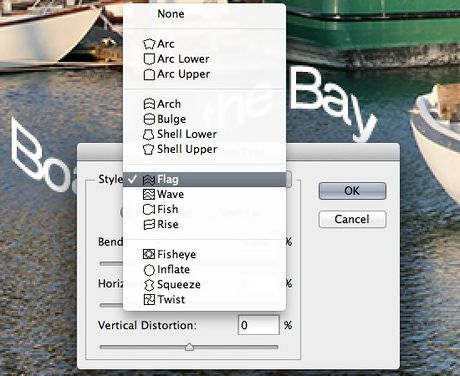The width and height of the screenshot is (460, 376).
Task: Click the Bulge warp style icon
Action: (149, 119)
